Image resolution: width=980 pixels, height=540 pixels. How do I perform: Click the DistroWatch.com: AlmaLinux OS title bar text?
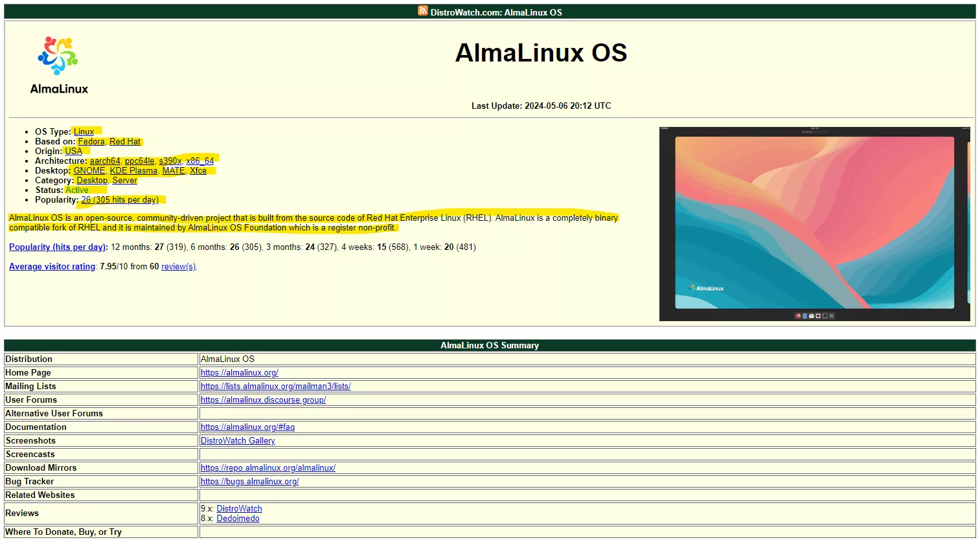click(496, 12)
